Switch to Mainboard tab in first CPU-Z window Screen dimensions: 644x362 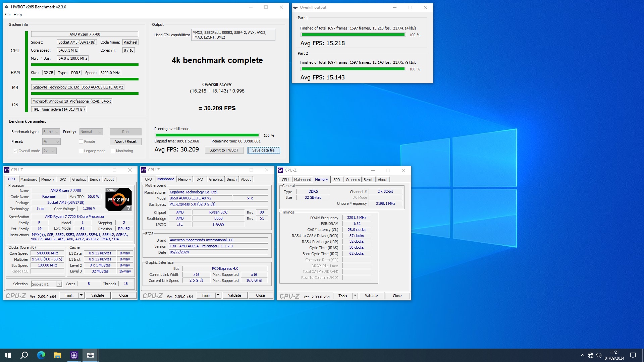[29, 179]
